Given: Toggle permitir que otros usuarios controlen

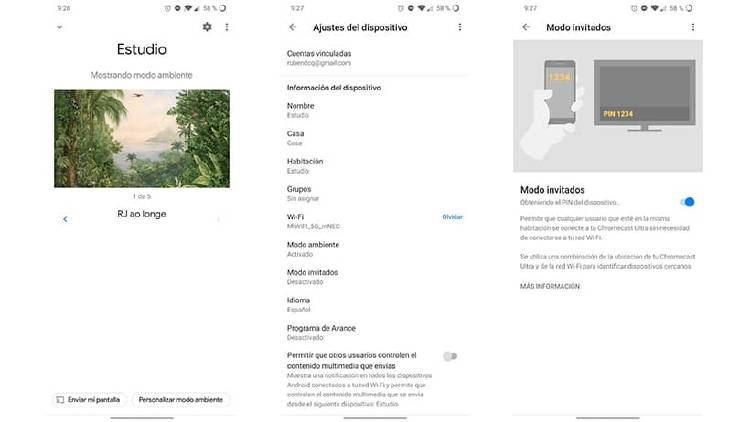Looking at the screenshot, I should (x=450, y=356).
